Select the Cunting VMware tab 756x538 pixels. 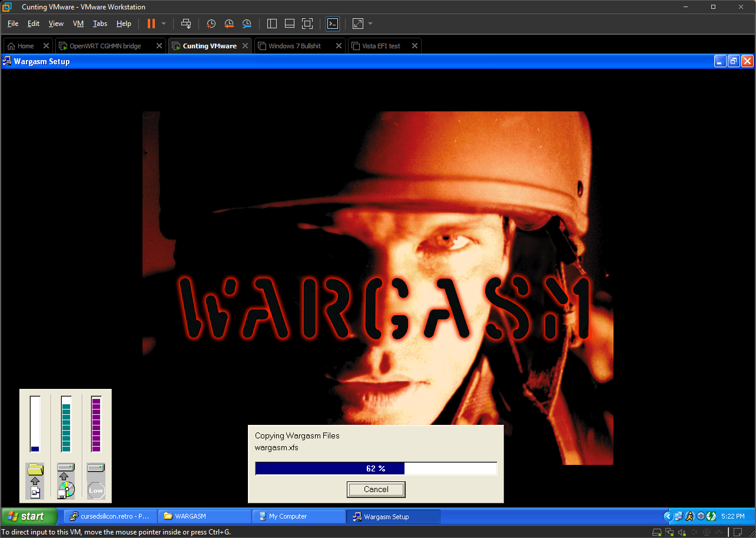point(210,46)
